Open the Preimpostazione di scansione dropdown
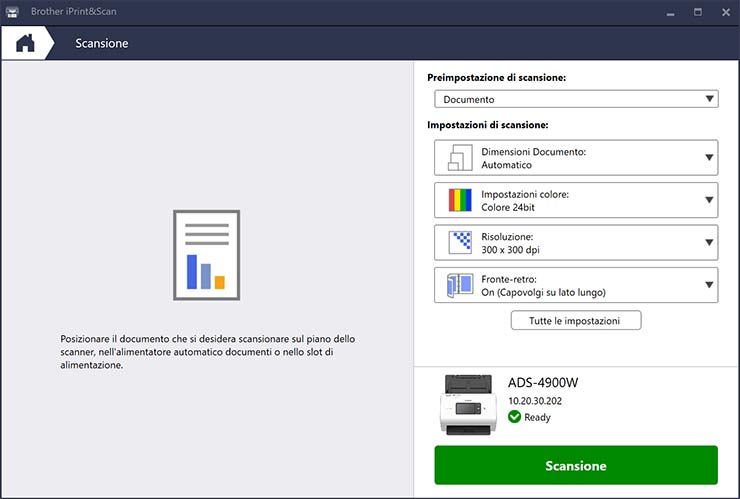Screen dimensions: 740x499 click(576, 99)
